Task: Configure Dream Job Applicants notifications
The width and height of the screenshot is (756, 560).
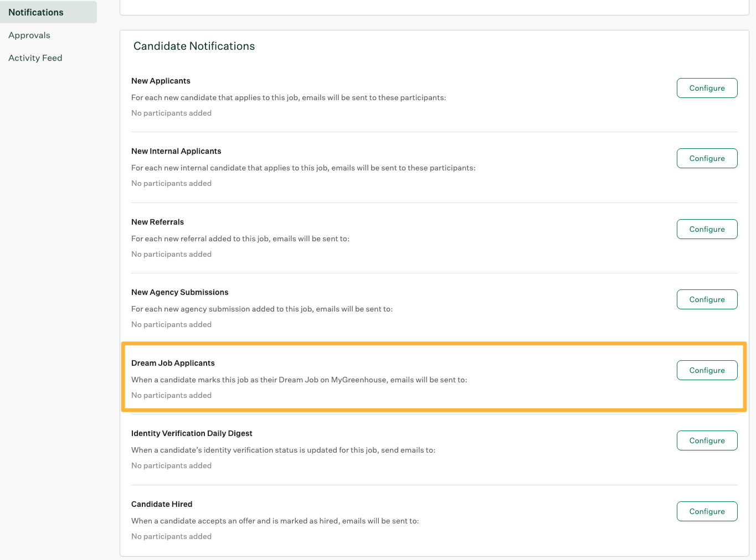Action: point(707,370)
